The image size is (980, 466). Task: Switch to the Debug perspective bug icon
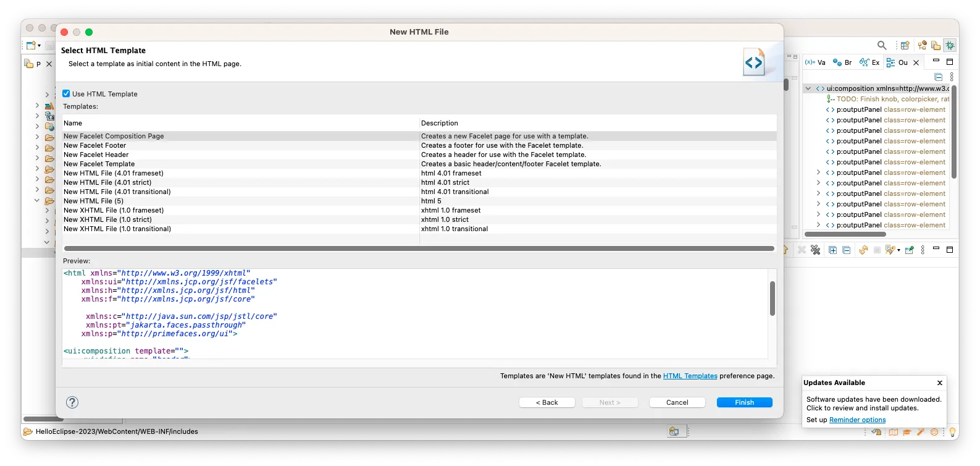(950, 45)
